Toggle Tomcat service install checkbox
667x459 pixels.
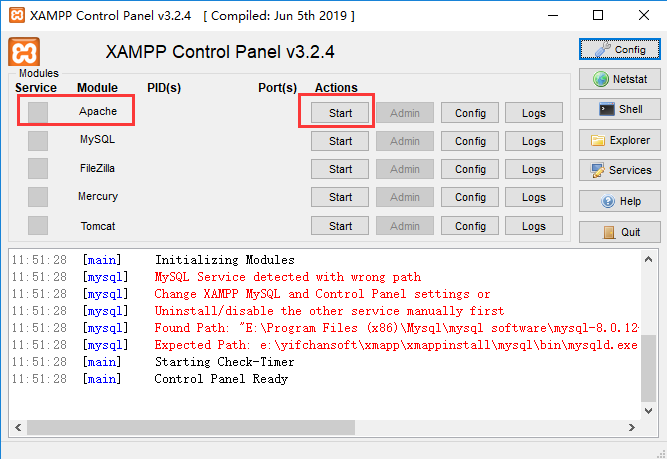[x=38, y=225]
